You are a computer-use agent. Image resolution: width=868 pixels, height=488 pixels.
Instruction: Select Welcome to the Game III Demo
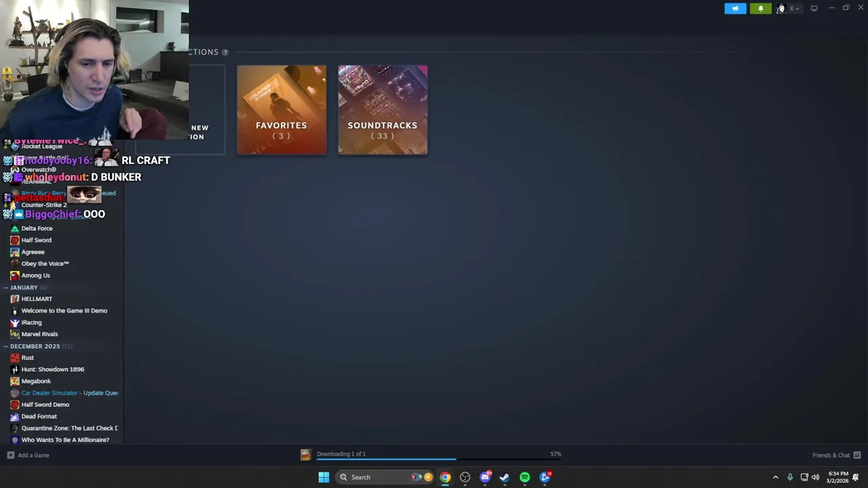(x=64, y=310)
